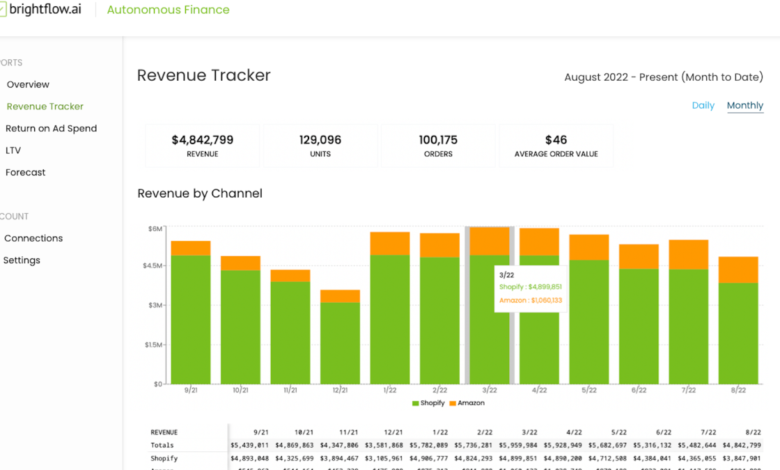Click tooltip Shopify: $4,899,851 text
The width and height of the screenshot is (780, 470).
pyautogui.click(x=530, y=287)
